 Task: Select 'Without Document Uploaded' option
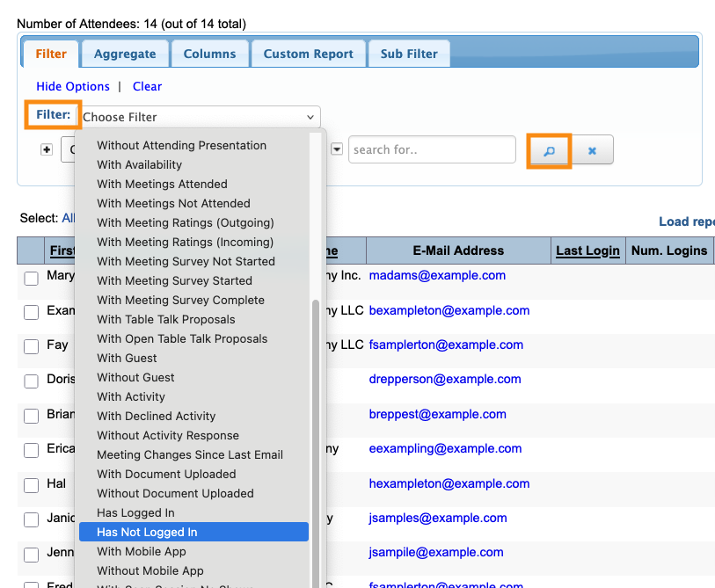pos(193,494)
